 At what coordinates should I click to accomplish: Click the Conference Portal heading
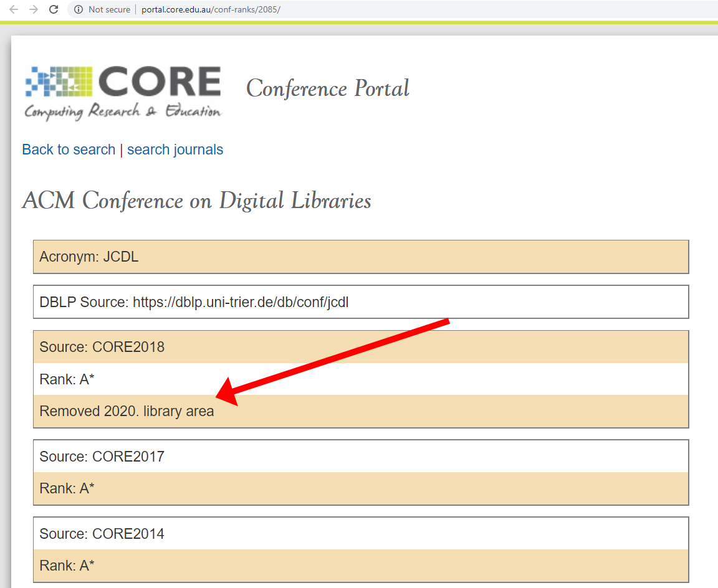pos(328,88)
